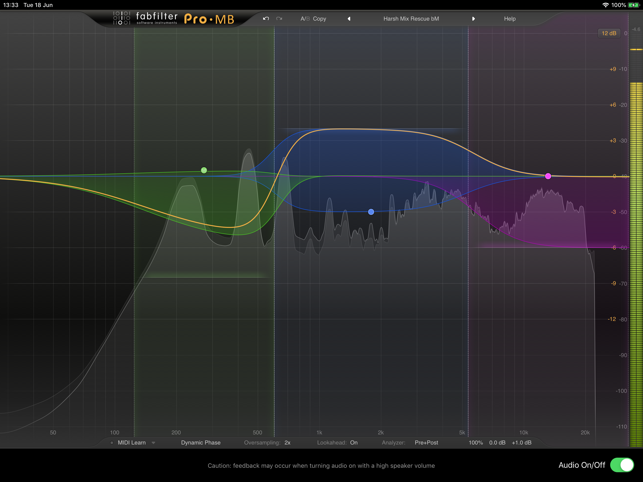This screenshot has width=643, height=482.
Task: Click the 0.0 dB input level value
Action: click(x=497, y=443)
